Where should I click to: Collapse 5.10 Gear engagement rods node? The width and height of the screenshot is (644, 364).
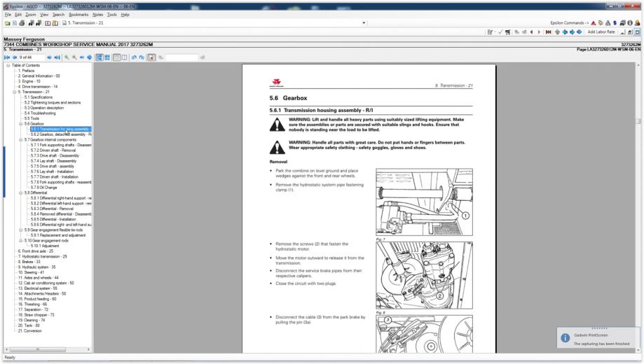tap(21, 241)
